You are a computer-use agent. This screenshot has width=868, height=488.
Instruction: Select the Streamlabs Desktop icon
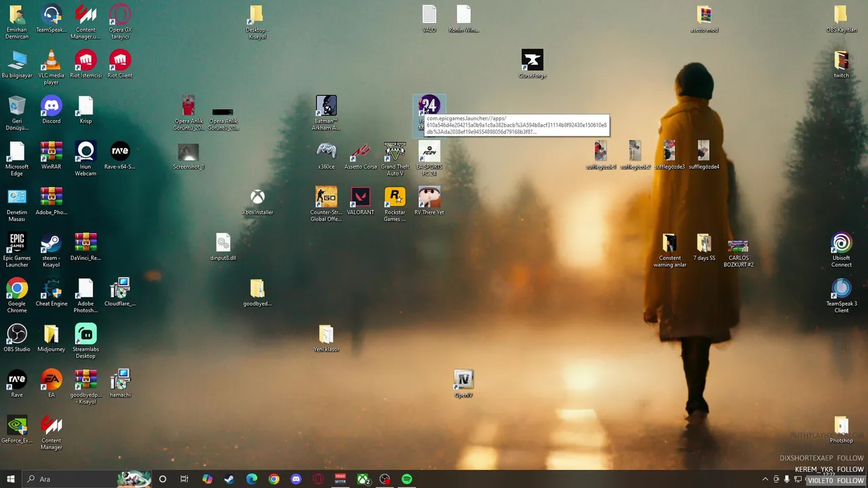point(85,342)
